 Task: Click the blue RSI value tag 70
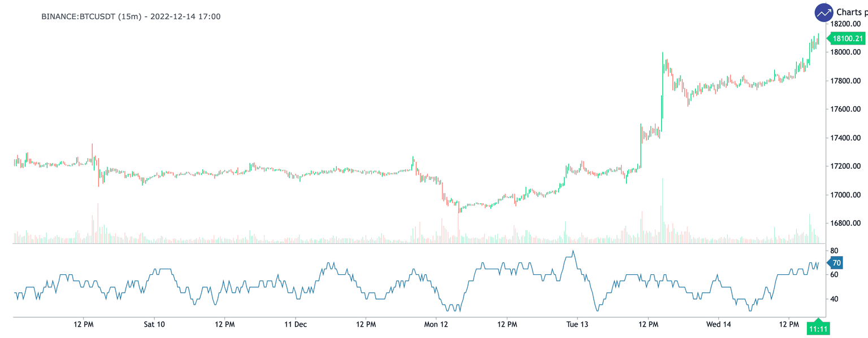836,263
